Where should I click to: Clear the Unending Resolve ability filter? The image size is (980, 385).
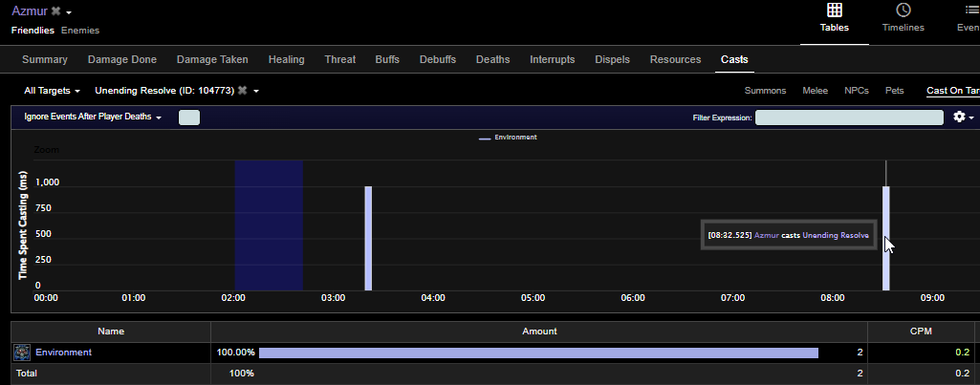243,91
